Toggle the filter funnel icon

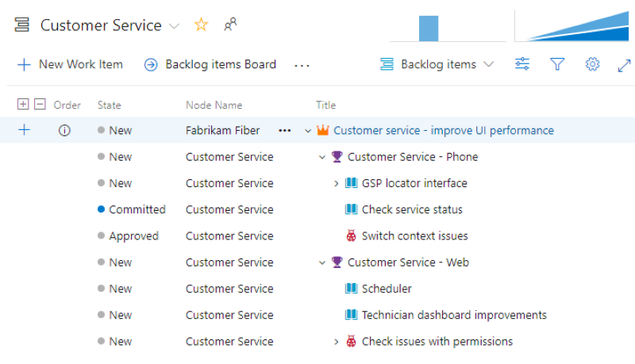point(557,64)
